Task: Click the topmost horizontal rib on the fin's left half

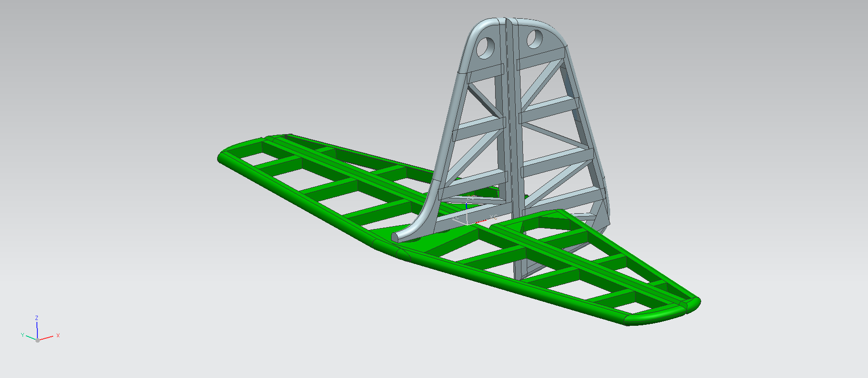Action: point(484,71)
